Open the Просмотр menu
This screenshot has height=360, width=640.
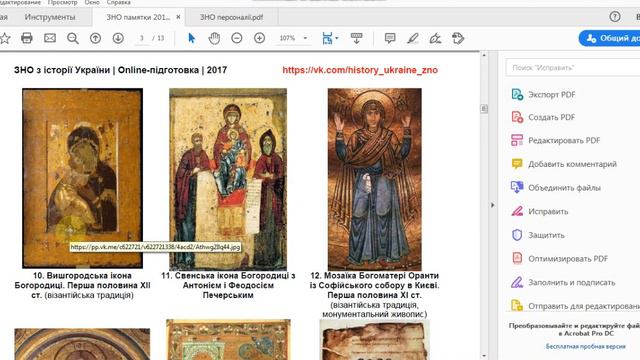[x=62, y=2]
